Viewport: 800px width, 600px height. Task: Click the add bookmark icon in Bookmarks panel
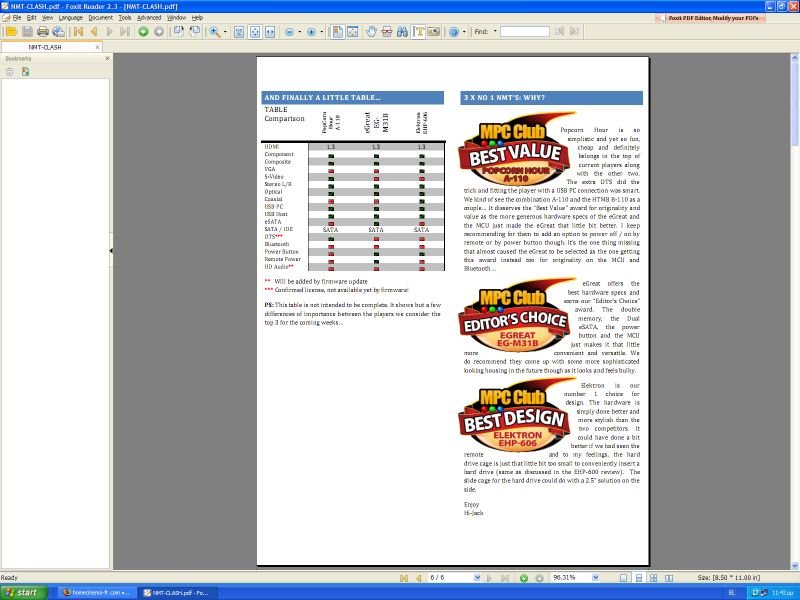(25, 72)
